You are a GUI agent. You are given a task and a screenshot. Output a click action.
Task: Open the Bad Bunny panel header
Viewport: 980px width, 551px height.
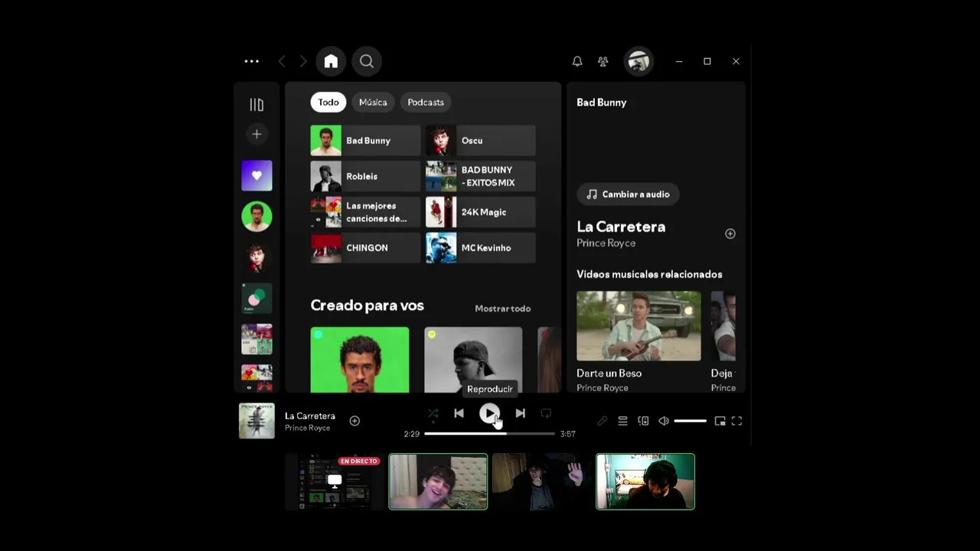[601, 103]
